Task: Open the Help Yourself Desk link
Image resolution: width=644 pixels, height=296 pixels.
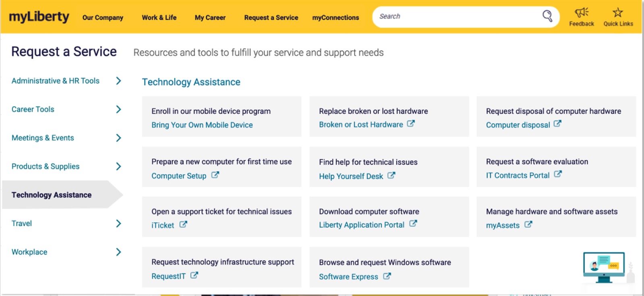Action: click(x=351, y=176)
